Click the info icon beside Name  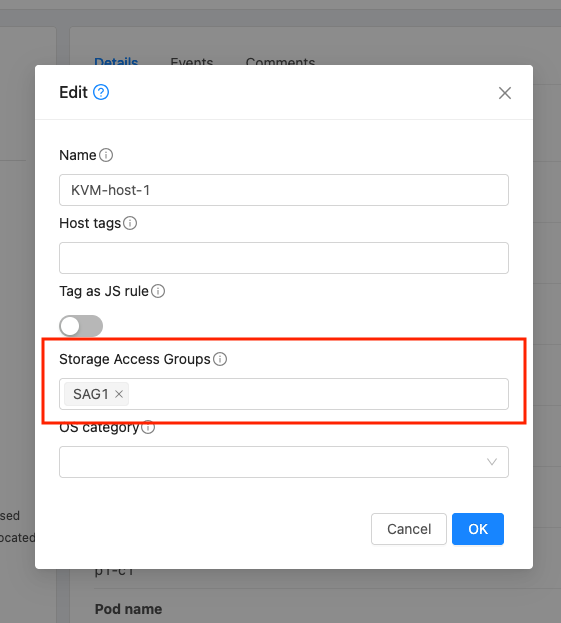106,155
